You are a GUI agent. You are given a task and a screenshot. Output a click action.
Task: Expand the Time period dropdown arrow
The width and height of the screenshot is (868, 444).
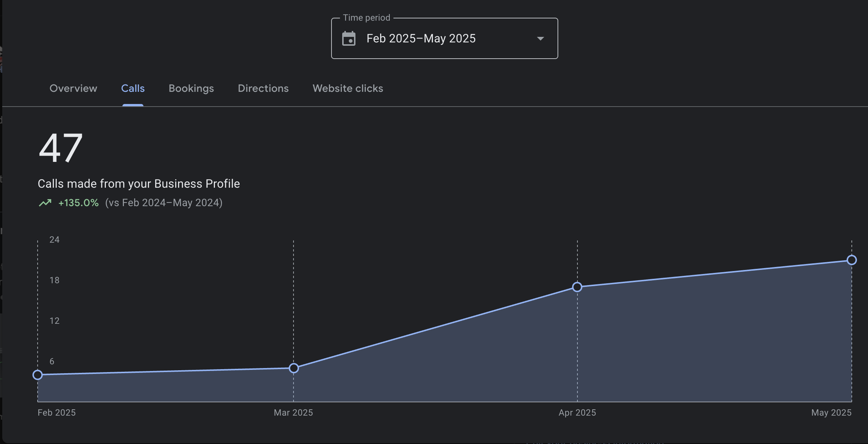click(x=540, y=39)
